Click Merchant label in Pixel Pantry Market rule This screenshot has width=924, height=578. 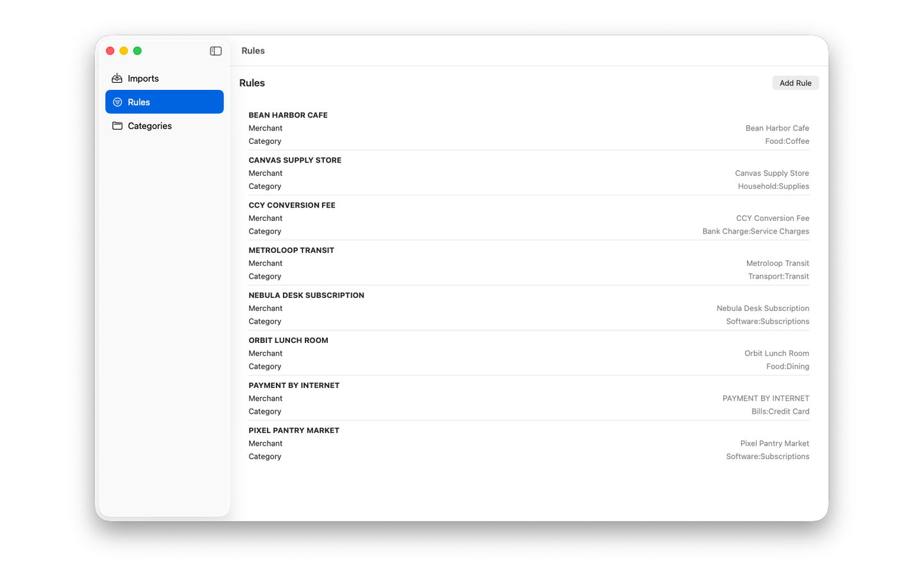266,443
